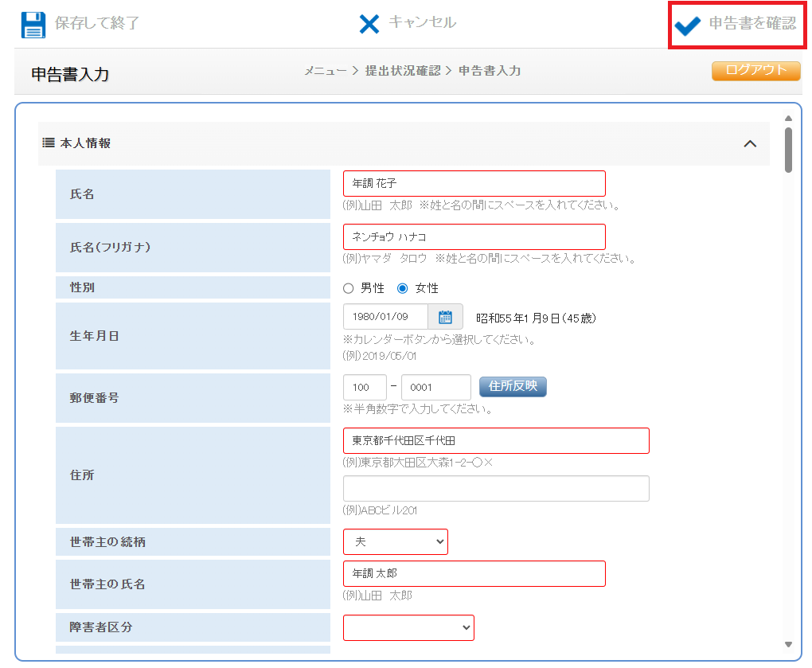The height and width of the screenshot is (668, 812).
Task: Click the 世帯主の氏名 input field
Action: pyautogui.click(x=474, y=574)
